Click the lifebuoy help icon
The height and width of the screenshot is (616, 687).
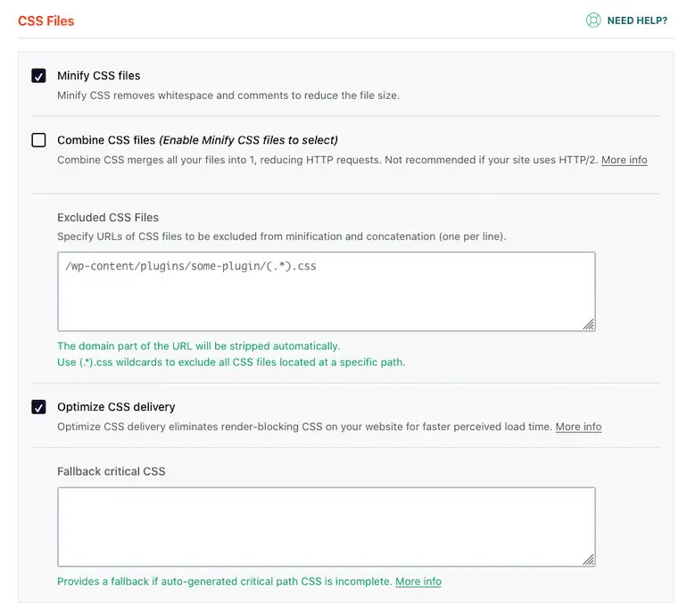pyautogui.click(x=593, y=21)
